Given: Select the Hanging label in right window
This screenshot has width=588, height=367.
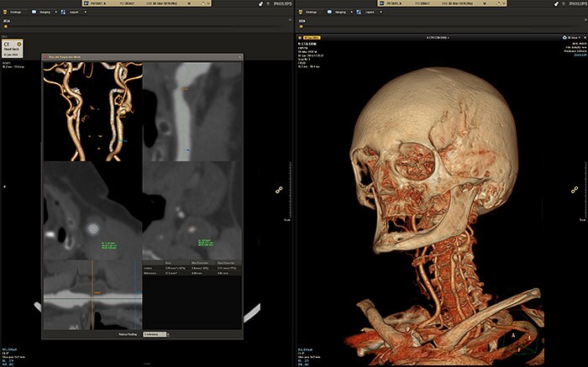Looking at the screenshot, I should pos(340,12).
